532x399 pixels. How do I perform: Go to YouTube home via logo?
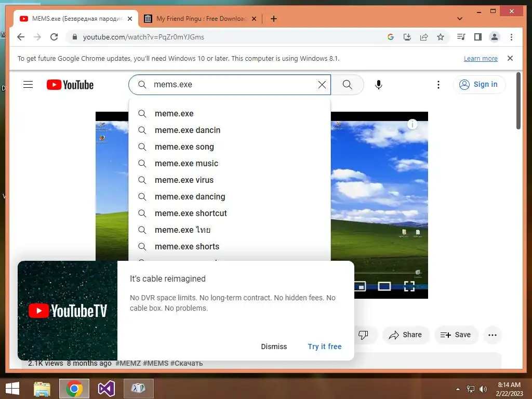click(70, 85)
